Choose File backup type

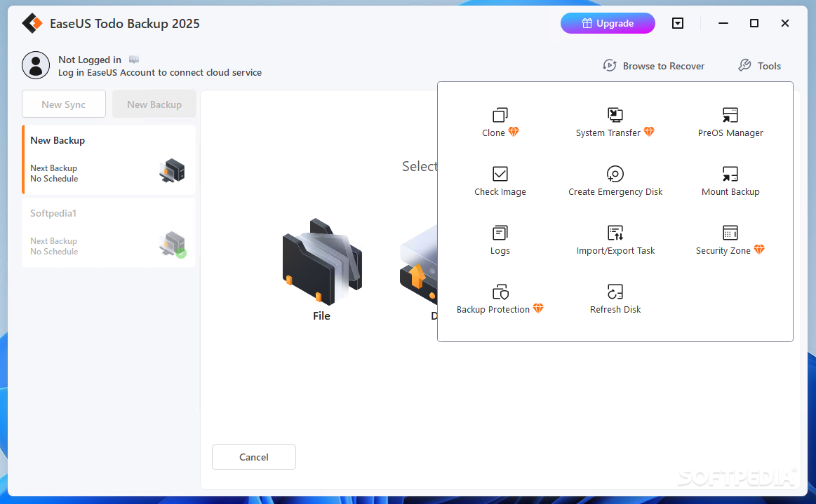click(321, 270)
